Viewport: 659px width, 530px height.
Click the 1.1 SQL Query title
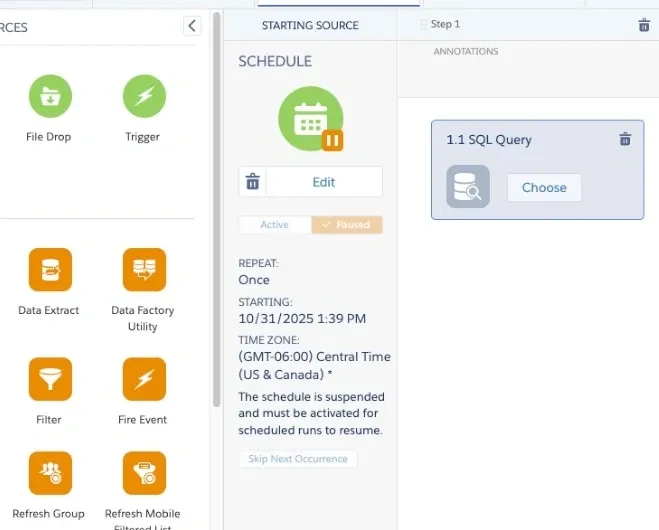[489, 140]
